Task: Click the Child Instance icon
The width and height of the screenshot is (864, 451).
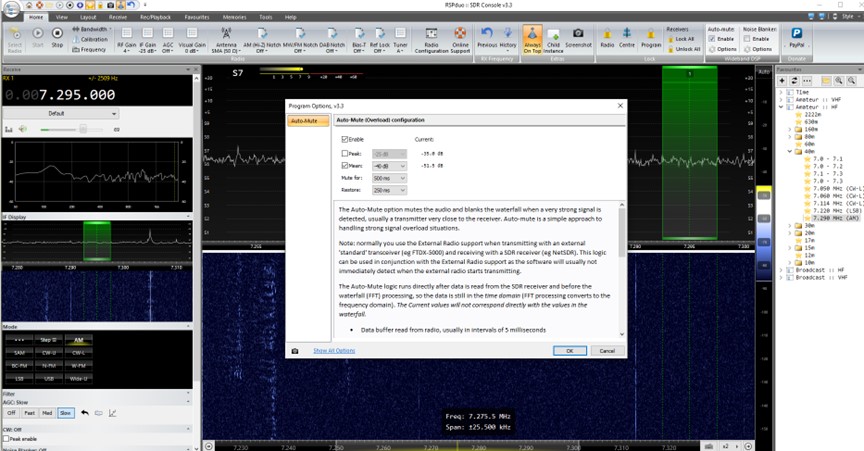Action: click(551, 39)
